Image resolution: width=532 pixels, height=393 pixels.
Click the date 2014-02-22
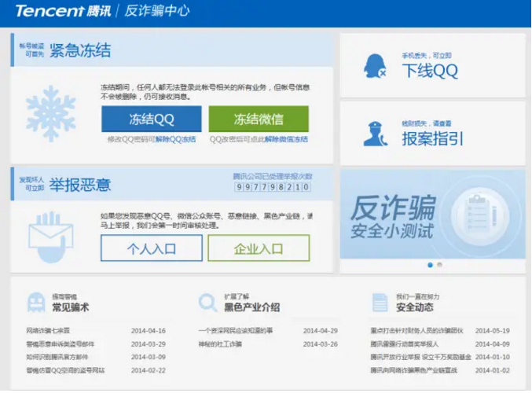click(x=149, y=370)
